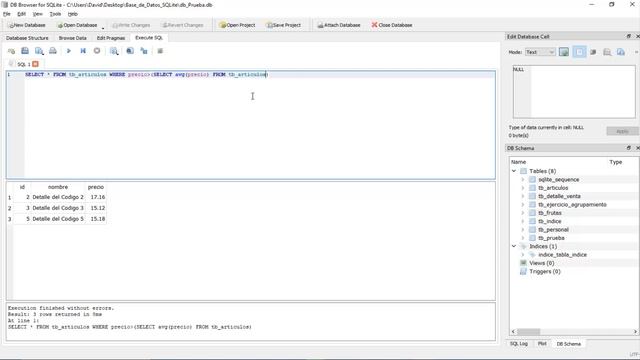Screen dimensions: 640x360
Task: Click the NULL cell text editor area
Action: (x=574, y=92)
